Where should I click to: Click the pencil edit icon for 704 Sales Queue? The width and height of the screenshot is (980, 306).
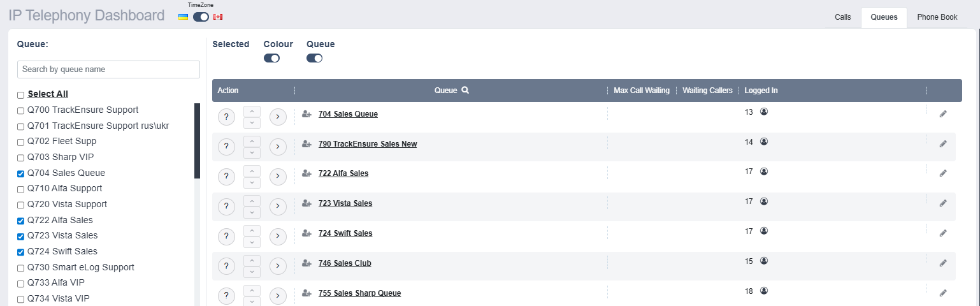click(x=943, y=114)
